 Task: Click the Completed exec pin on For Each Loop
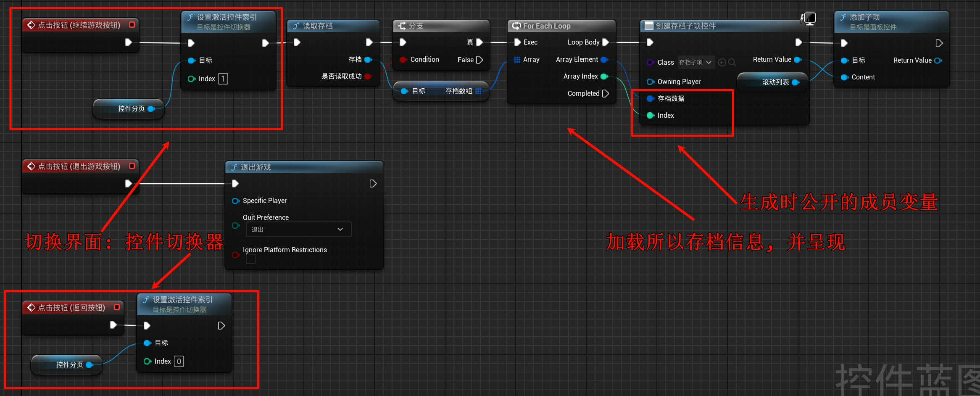click(x=605, y=93)
